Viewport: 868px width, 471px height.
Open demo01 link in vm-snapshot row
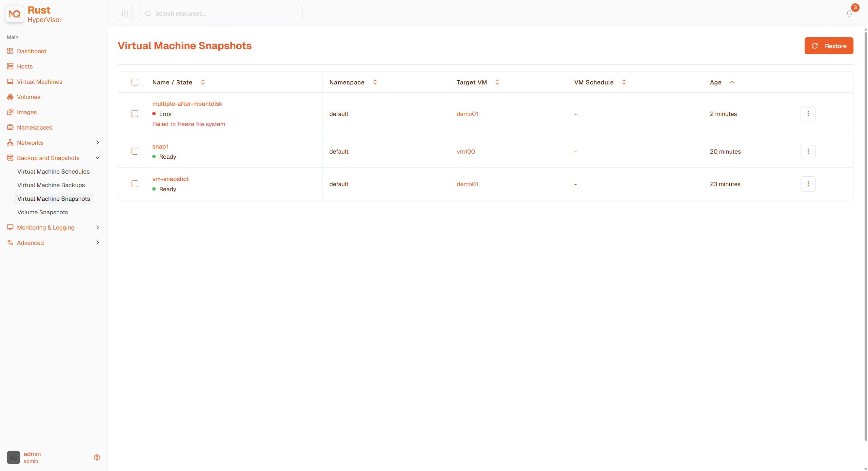[x=467, y=184]
